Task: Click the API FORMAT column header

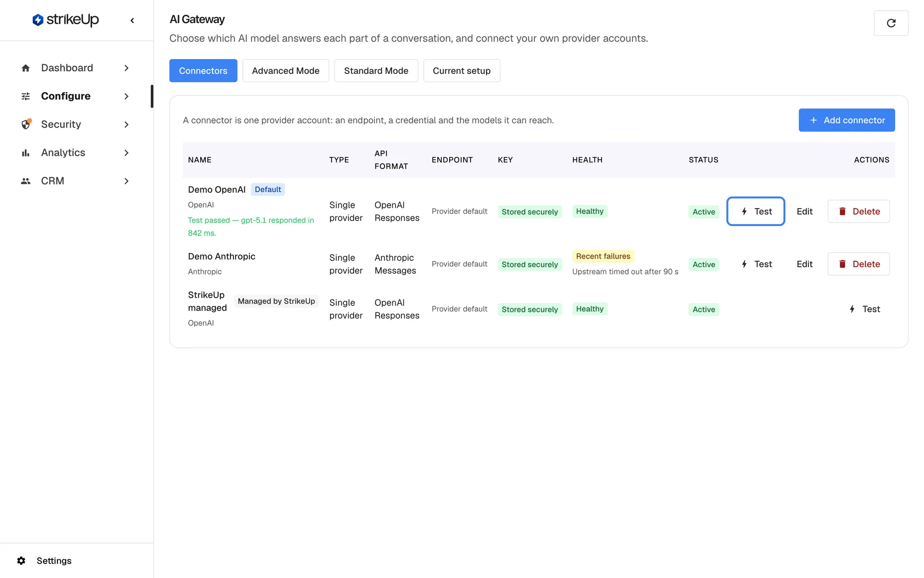Action: [x=391, y=160]
